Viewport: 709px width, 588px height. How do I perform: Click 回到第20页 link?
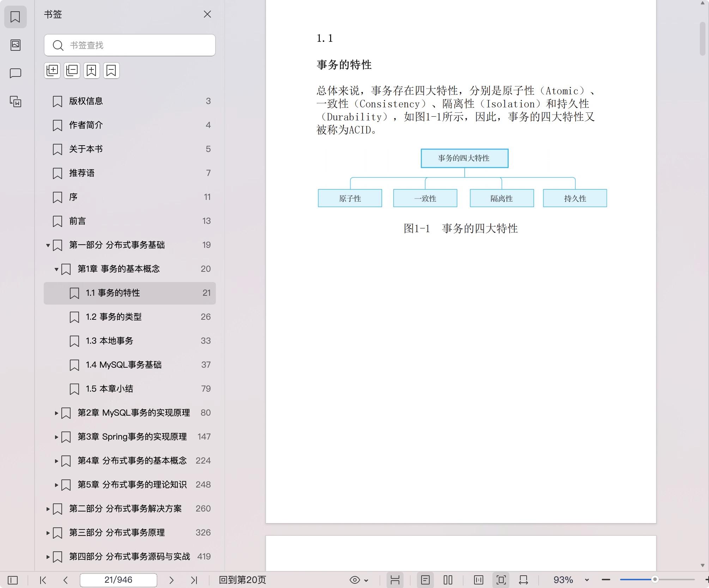tap(242, 580)
